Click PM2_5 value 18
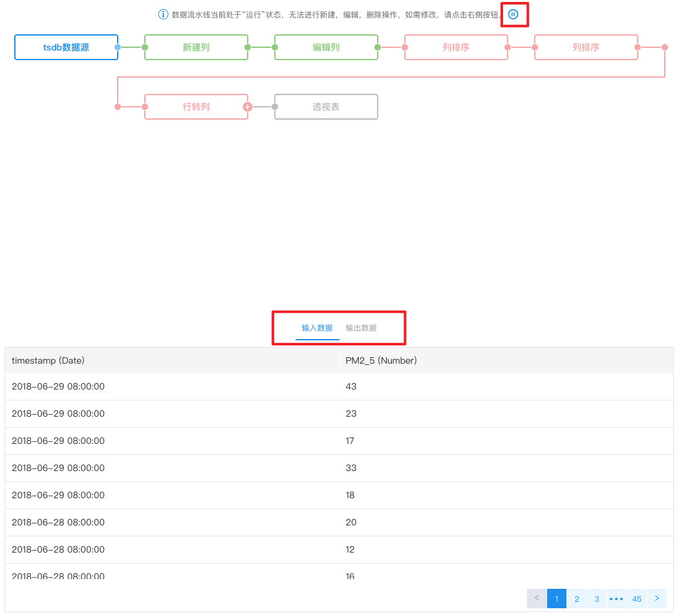The image size is (679, 616). (x=350, y=495)
